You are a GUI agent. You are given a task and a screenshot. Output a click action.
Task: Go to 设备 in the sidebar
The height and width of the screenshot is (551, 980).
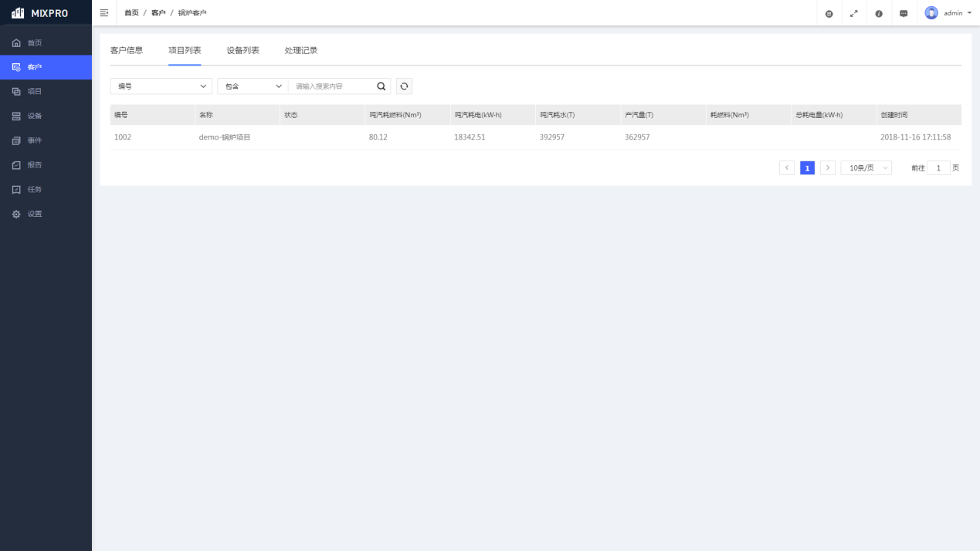pyautogui.click(x=35, y=116)
